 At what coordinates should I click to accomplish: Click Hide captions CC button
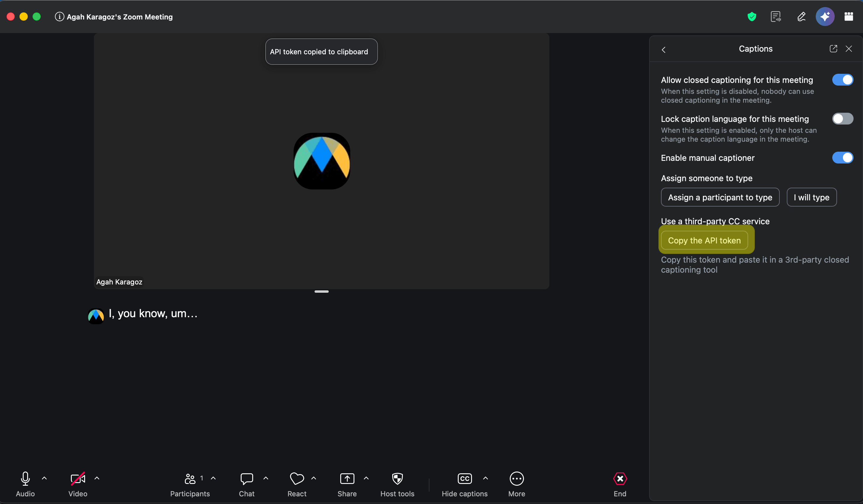(x=464, y=484)
